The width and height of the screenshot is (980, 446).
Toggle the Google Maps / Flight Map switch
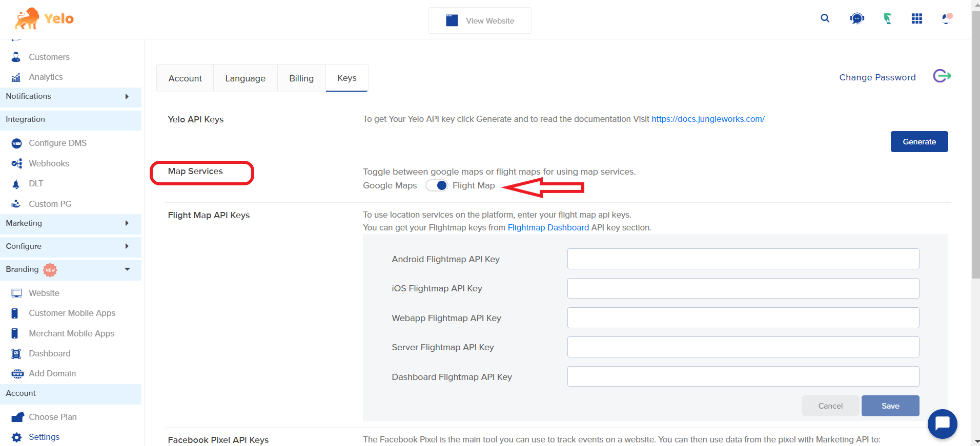point(437,185)
